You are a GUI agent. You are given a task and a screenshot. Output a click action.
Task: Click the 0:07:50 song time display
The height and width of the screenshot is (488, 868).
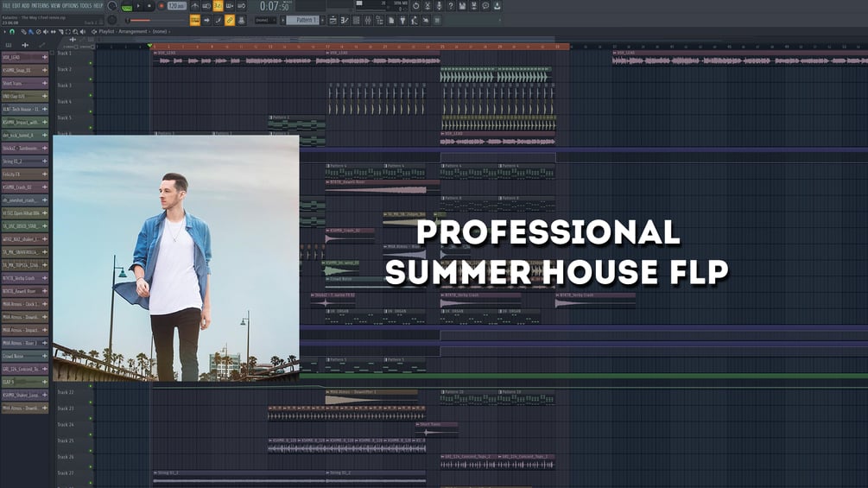click(275, 6)
